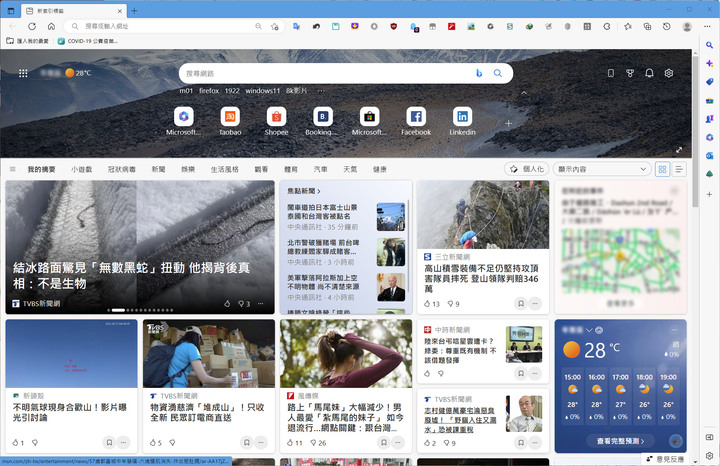The height and width of the screenshot is (466, 720).
Task: Switch feed to list layout view
Action: click(679, 169)
